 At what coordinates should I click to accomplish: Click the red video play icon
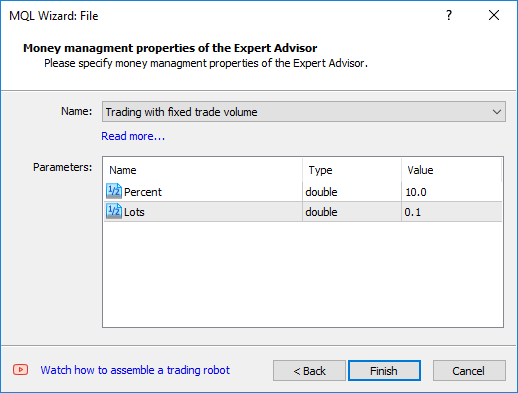[x=20, y=370]
